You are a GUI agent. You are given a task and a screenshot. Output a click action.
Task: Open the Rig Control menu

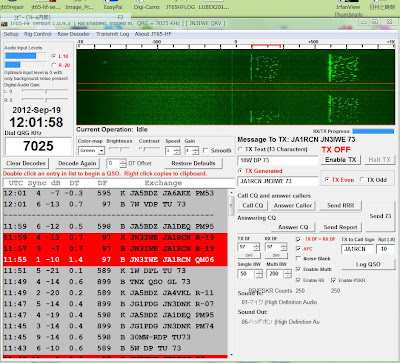pyautogui.click(x=38, y=34)
